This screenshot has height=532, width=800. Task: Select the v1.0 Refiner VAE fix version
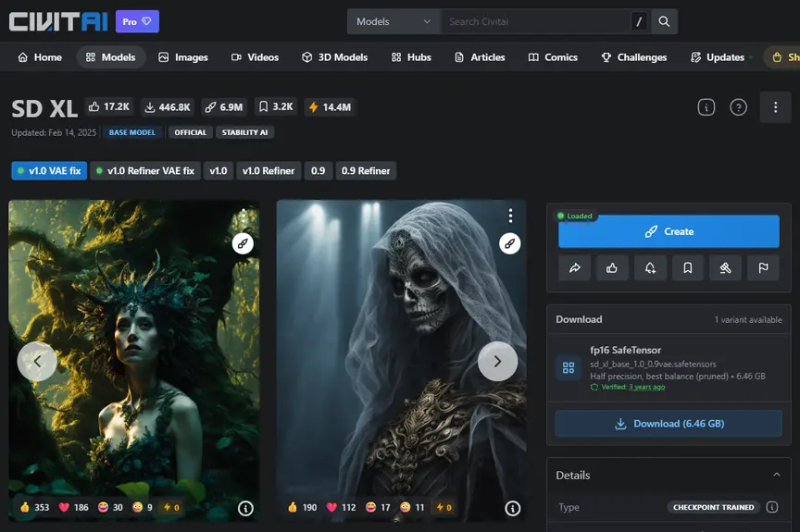(x=145, y=171)
